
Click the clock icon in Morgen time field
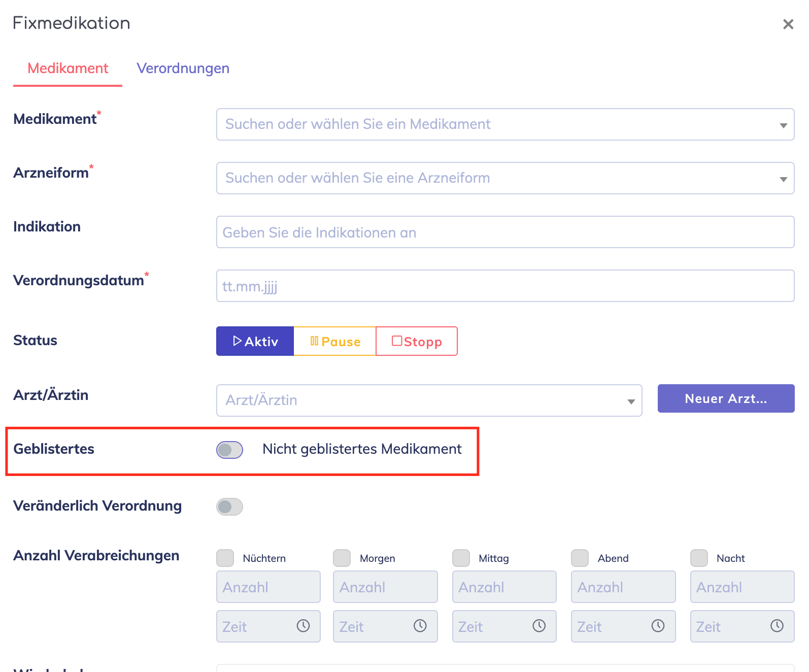[420, 626]
